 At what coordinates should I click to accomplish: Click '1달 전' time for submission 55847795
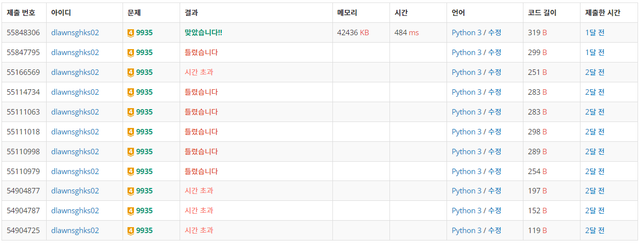[595, 53]
